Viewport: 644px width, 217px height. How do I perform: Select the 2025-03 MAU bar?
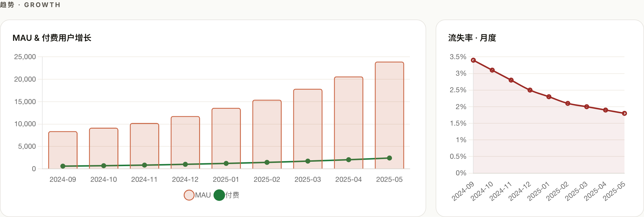click(x=308, y=129)
